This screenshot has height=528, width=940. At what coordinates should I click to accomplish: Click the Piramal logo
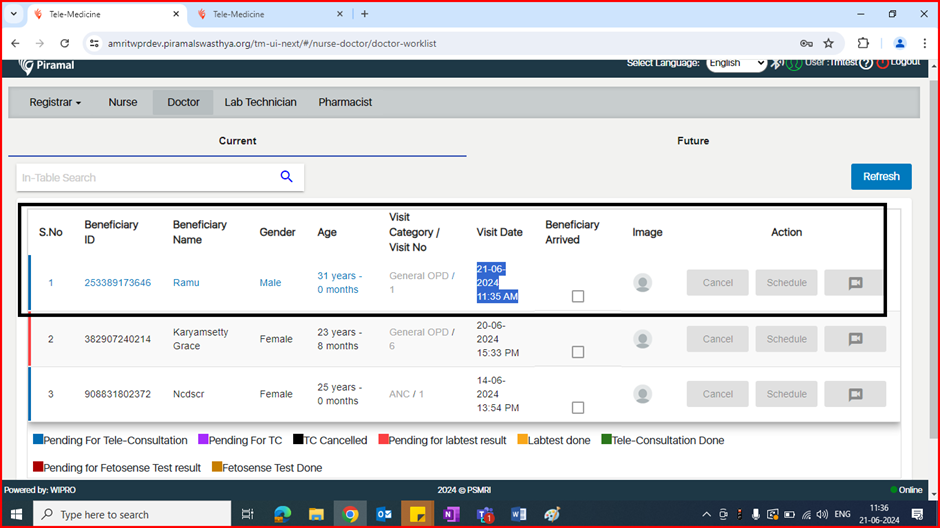[46, 65]
